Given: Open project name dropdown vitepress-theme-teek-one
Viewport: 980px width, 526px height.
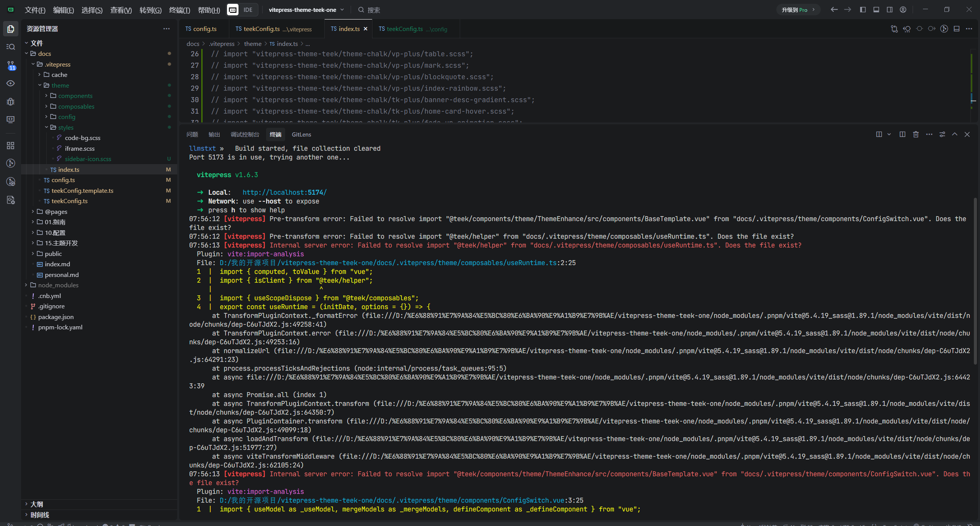Looking at the screenshot, I should [306, 10].
